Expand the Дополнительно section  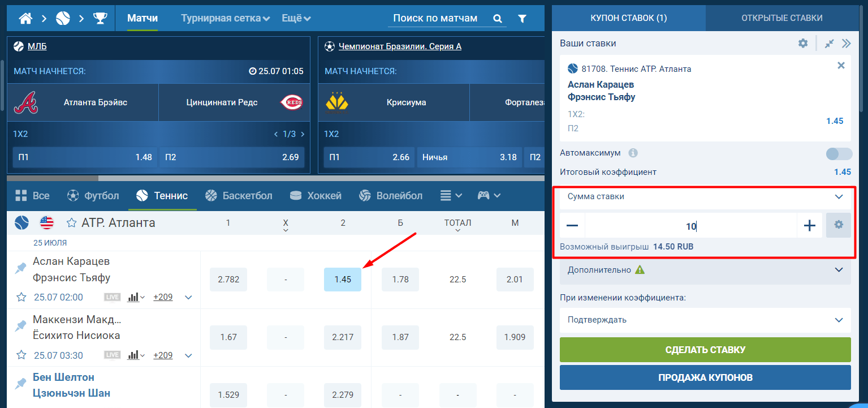click(705, 270)
